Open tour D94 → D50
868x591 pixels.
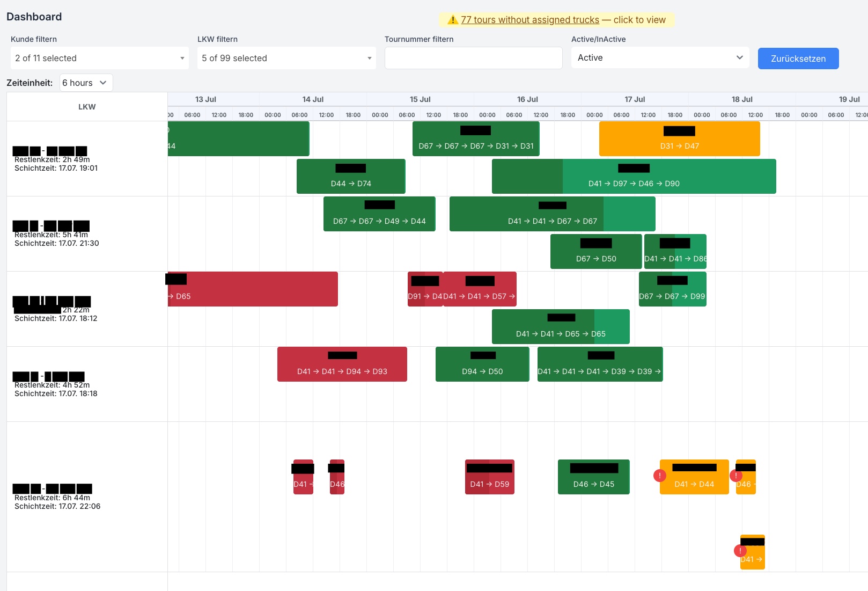point(482,364)
